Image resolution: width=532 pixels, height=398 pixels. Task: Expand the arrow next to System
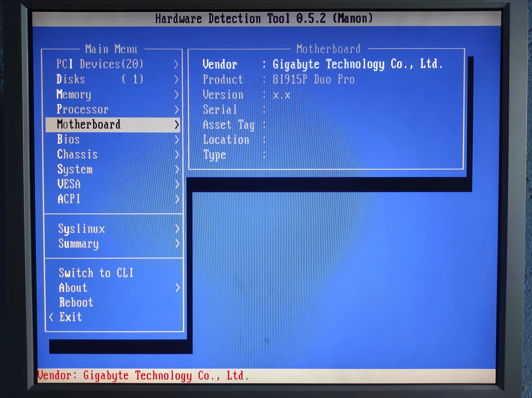click(x=177, y=169)
